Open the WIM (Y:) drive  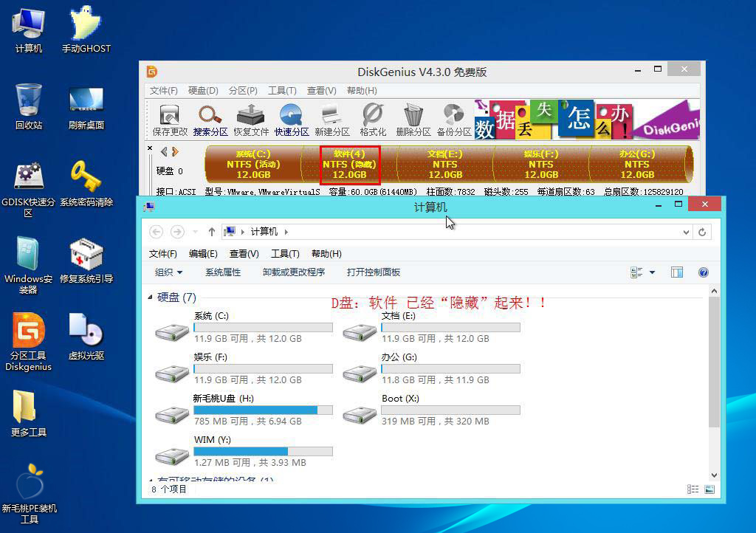(x=244, y=452)
